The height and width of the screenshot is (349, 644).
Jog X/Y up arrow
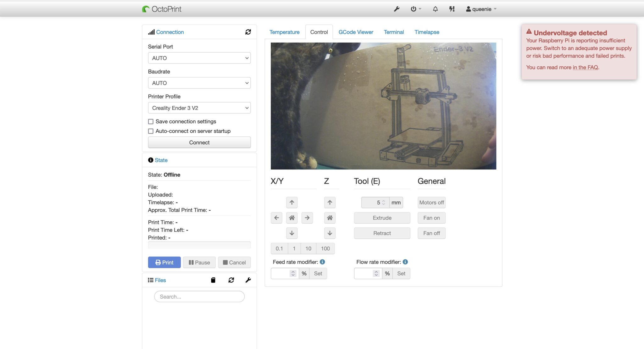[x=292, y=202]
